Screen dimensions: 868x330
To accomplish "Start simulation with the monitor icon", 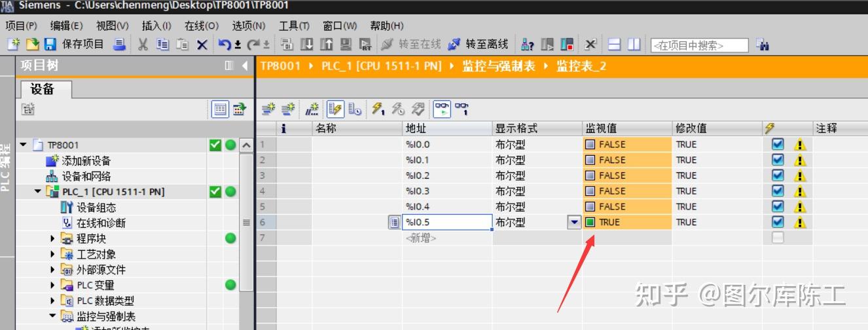I will pyautogui.click(x=345, y=45).
